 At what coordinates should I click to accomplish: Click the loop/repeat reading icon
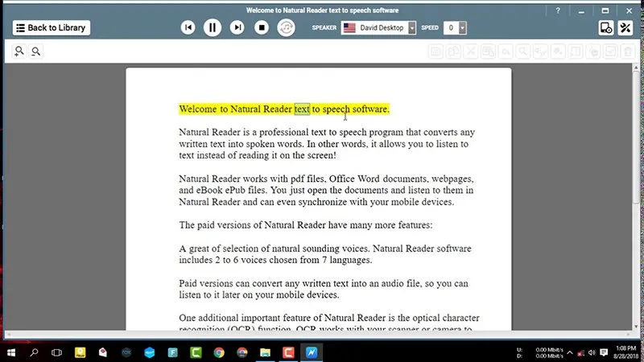coord(286,27)
